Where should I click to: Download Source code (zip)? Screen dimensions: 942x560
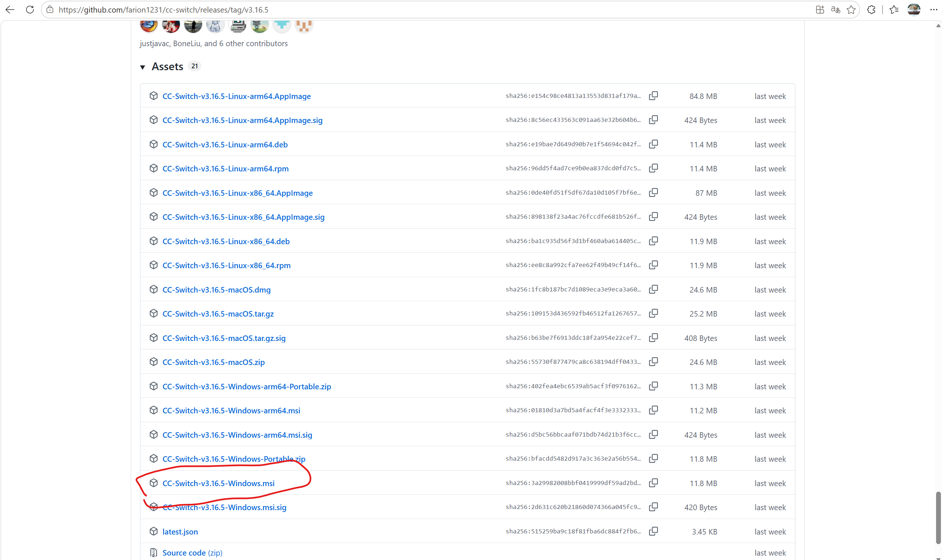(x=192, y=553)
